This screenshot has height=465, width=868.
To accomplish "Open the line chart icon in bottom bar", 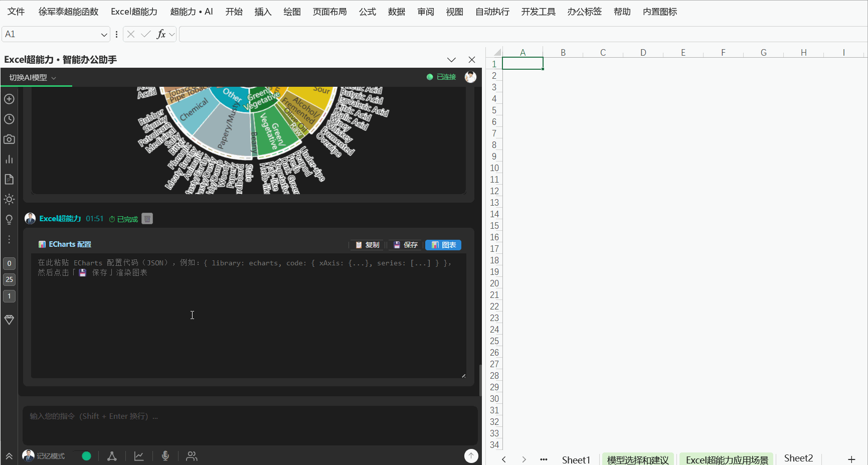I will pos(139,455).
